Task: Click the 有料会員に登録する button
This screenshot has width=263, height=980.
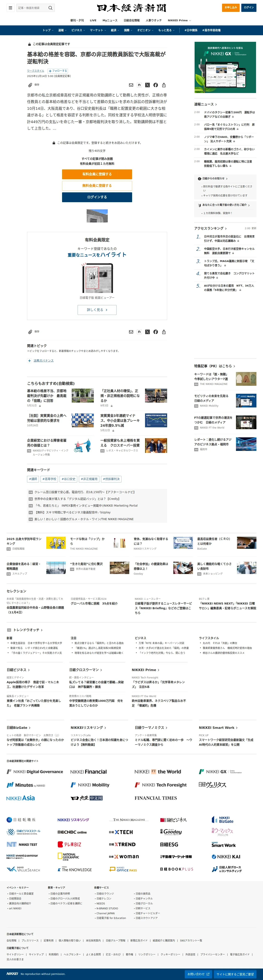Action: [97, 174]
